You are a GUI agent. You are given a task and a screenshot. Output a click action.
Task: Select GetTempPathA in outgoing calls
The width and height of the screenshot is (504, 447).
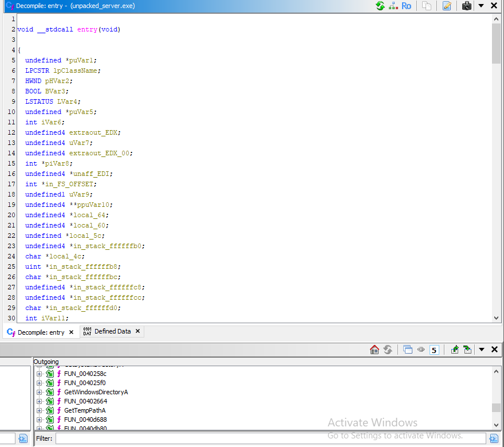(85, 410)
